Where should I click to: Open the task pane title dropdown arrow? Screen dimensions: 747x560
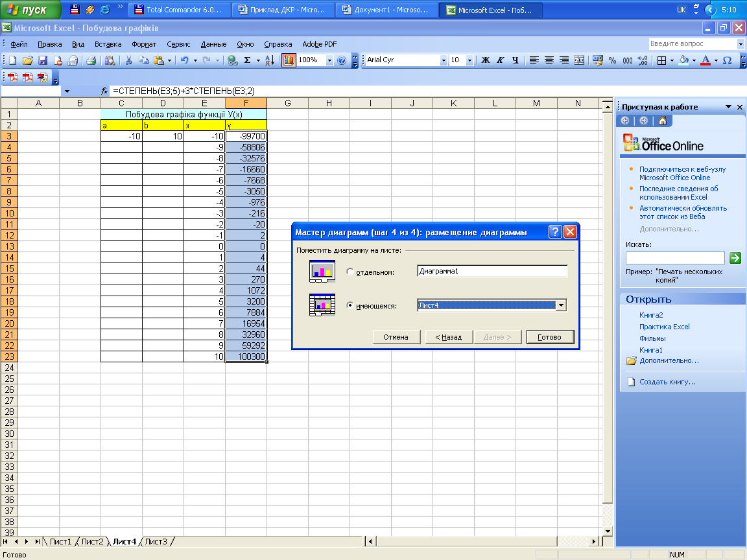pyautogui.click(x=728, y=107)
